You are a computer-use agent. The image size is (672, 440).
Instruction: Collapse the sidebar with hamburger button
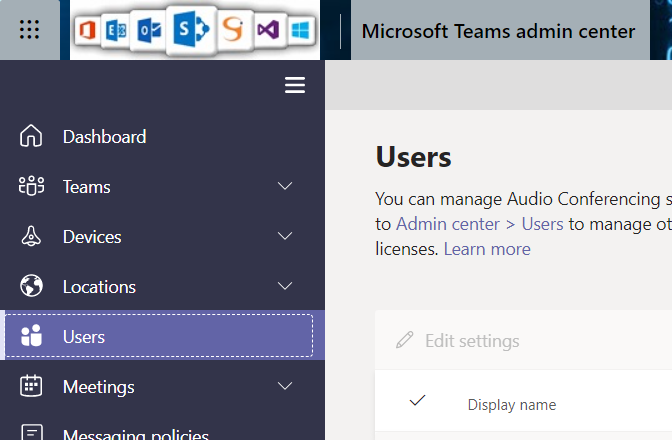tap(295, 86)
